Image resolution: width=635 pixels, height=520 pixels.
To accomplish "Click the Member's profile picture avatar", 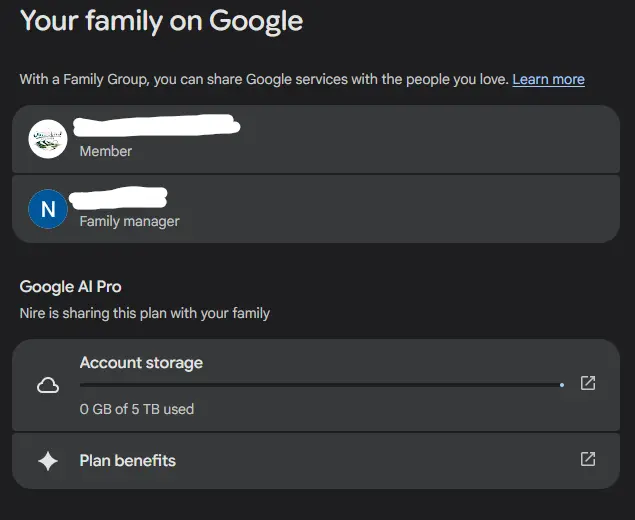I will tap(48, 139).
